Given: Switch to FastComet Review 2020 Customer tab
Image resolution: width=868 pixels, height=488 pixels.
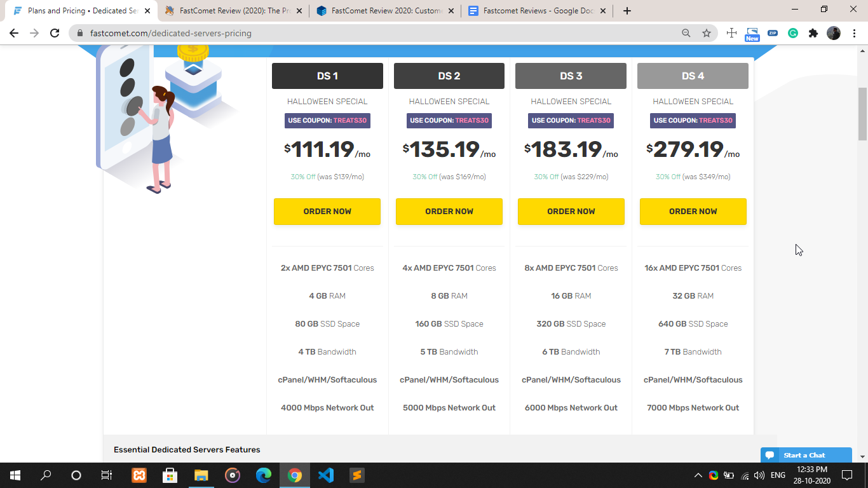Looking at the screenshot, I should point(386,11).
